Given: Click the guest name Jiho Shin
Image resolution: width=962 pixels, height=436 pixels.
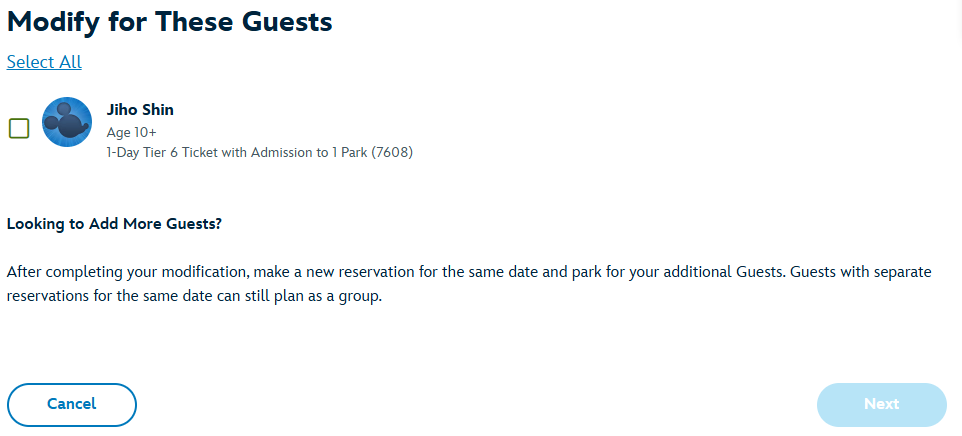Looking at the screenshot, I should pos(140,110).
